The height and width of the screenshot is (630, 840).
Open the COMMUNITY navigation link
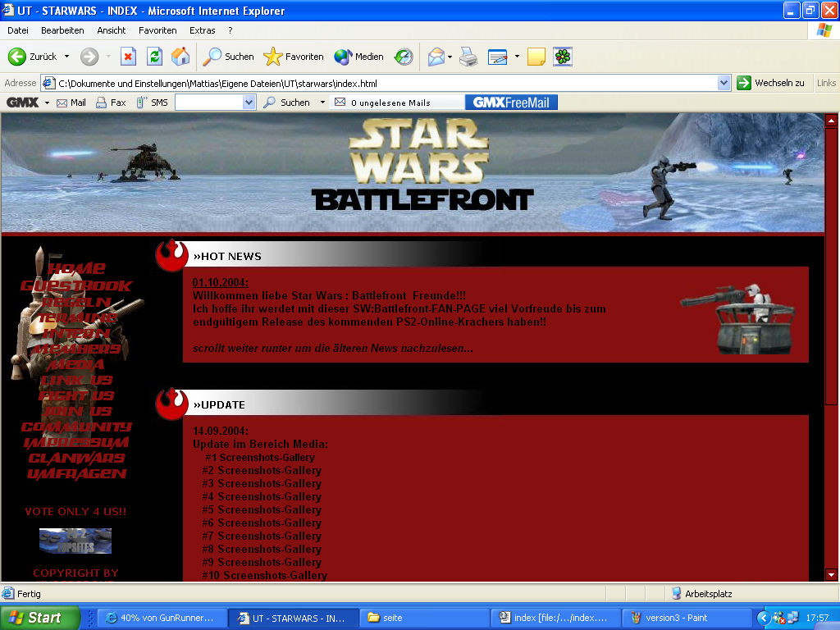coord(76,427)
